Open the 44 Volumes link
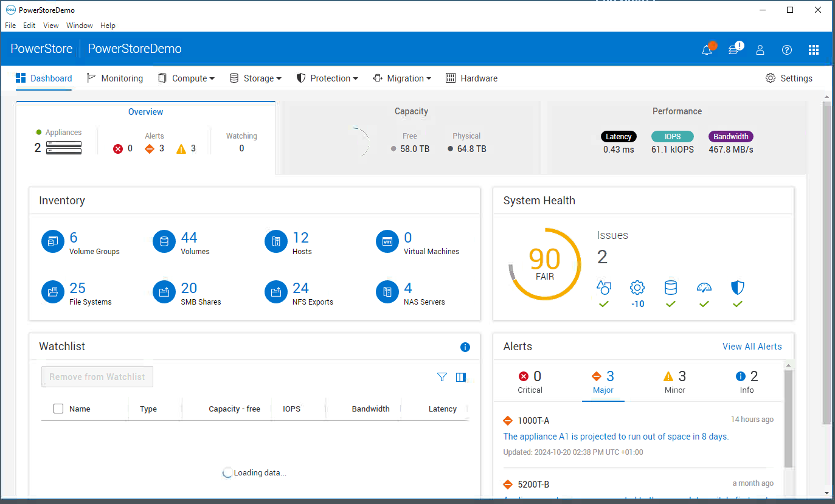This screenshot has width=835, height=504. (x=189, y=238)
